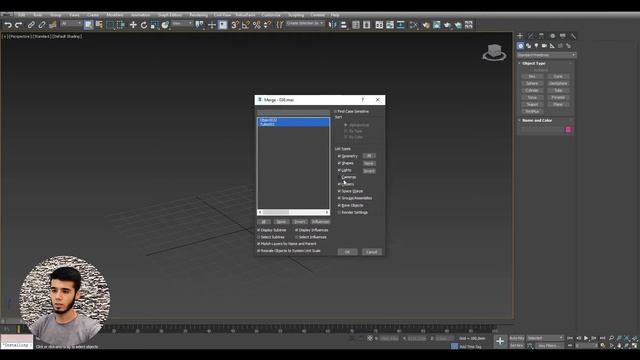This screenshot has width=640, height=360.
Task: Click the Redo arrow icon
Action: [18, 25]
